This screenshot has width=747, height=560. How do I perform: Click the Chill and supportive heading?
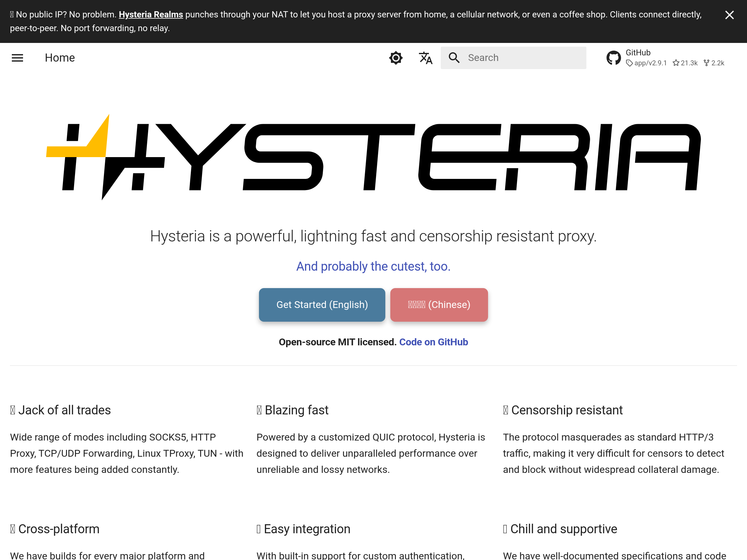pos(560,529)
